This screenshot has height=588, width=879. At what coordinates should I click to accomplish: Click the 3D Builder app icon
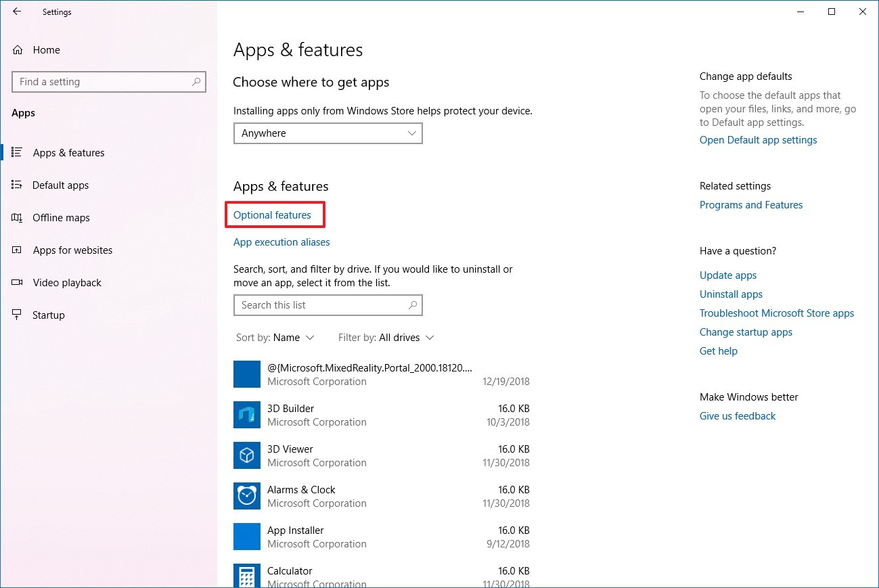click(x=246, y=415)
